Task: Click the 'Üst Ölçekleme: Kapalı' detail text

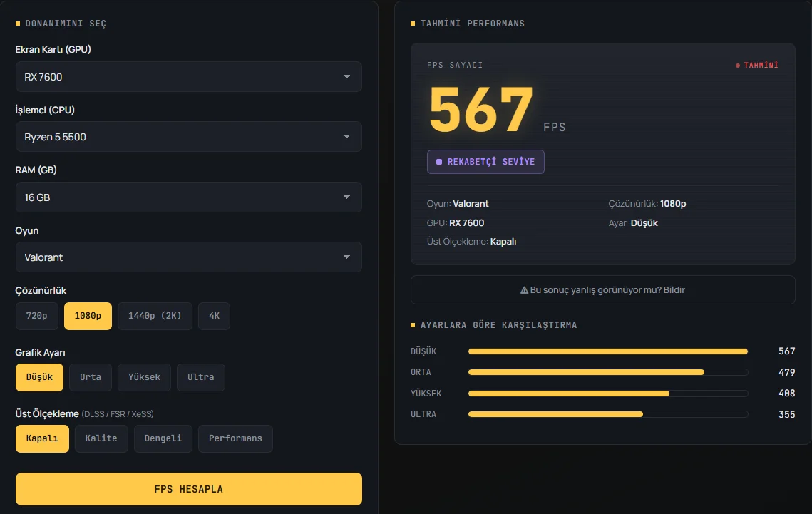Action: tap(472, 241)
